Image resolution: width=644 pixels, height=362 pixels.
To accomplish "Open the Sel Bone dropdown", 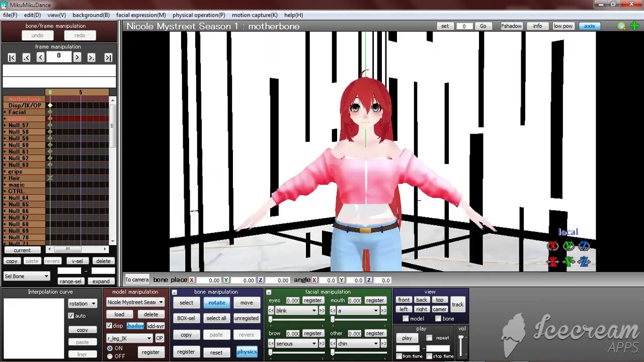I will click(x=26, y=277).
